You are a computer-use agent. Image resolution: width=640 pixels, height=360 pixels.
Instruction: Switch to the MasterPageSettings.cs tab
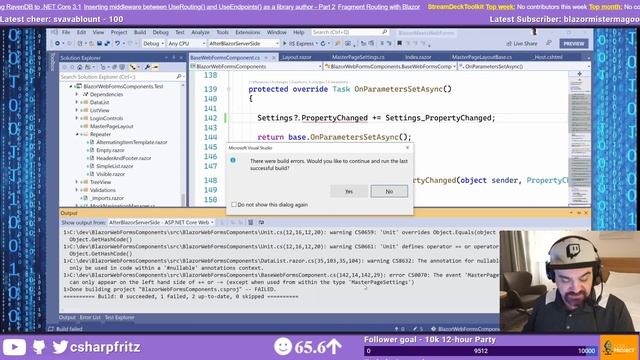click(358, 57)
